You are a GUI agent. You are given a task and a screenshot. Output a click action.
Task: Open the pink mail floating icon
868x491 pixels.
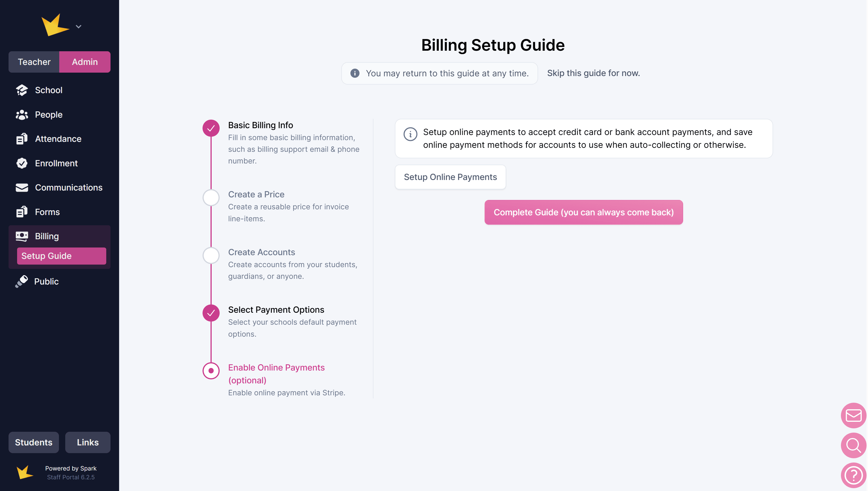point(853,416)
